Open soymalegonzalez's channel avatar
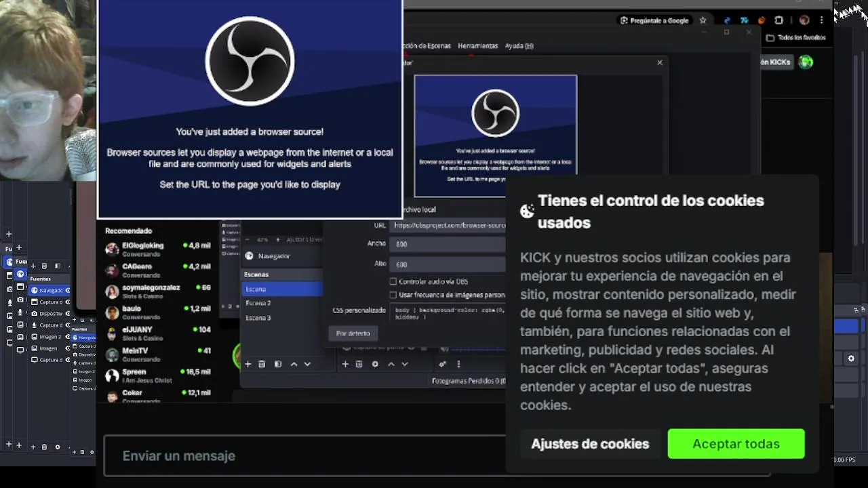 coord(112,291)
